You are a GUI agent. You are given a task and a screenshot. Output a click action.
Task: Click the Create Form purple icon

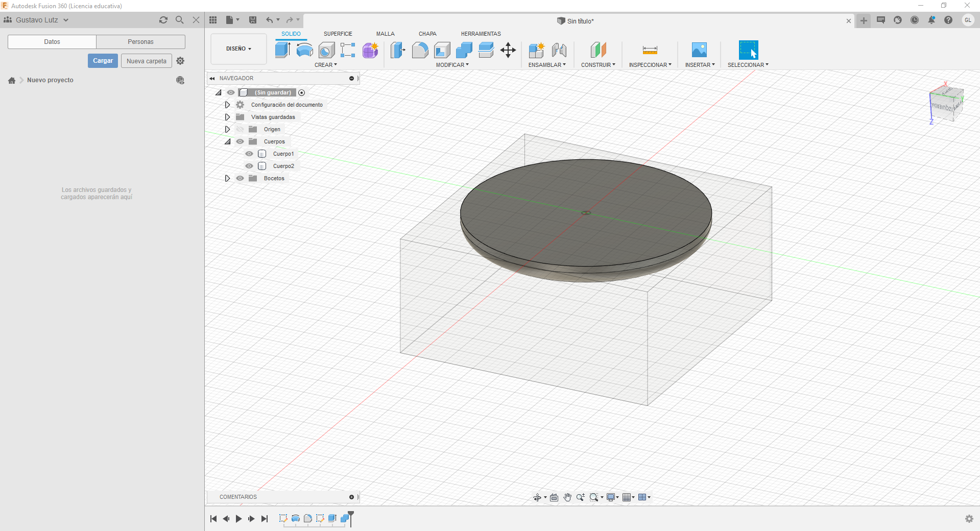tap(370, 50)
